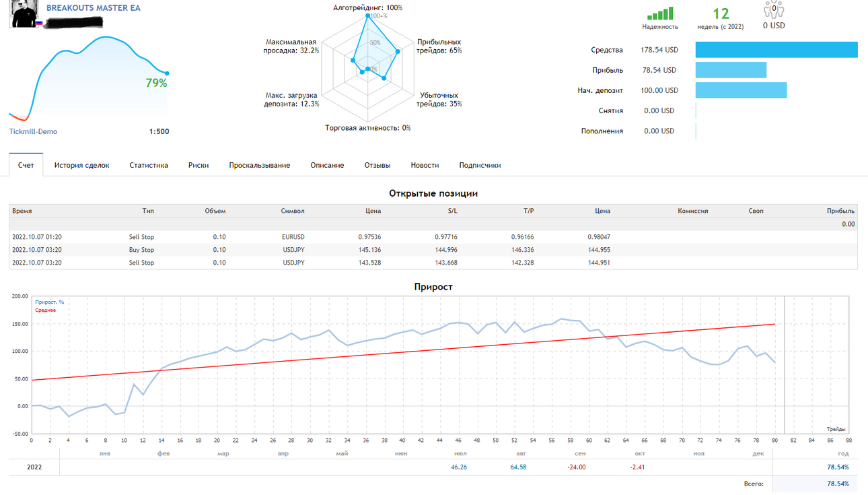Image resolution: width=868 pixels, height=495 pixels.
Task: Click the Прибыль column header in positions table
Action: (841, 211)
